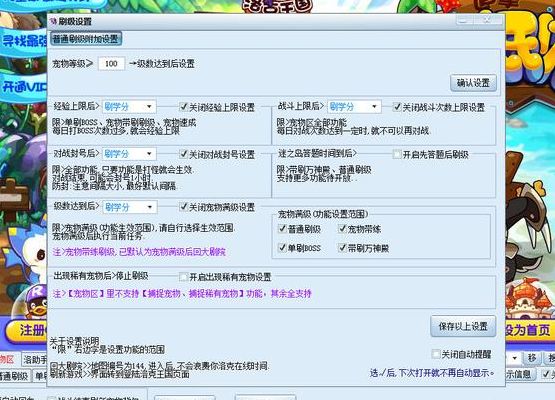Viewport: 555px width, 400px height.
Task: Click the 确认设置 button
Action: point(473,83)
